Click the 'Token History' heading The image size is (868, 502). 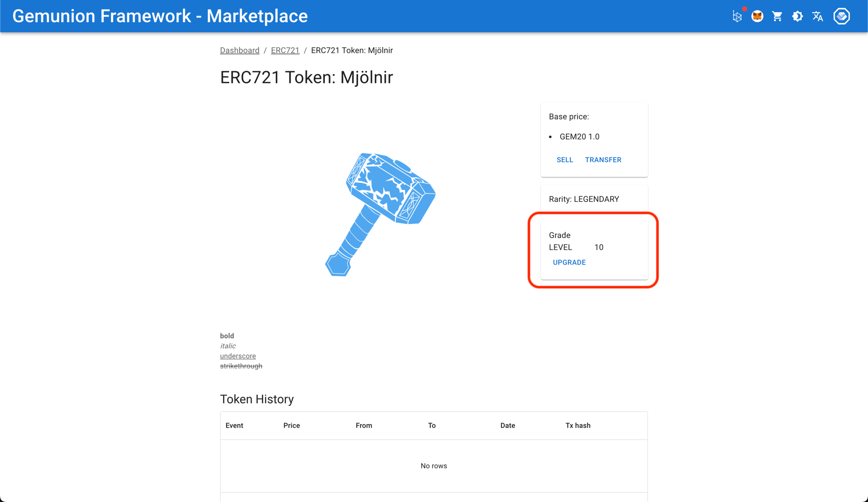point(257,399)
